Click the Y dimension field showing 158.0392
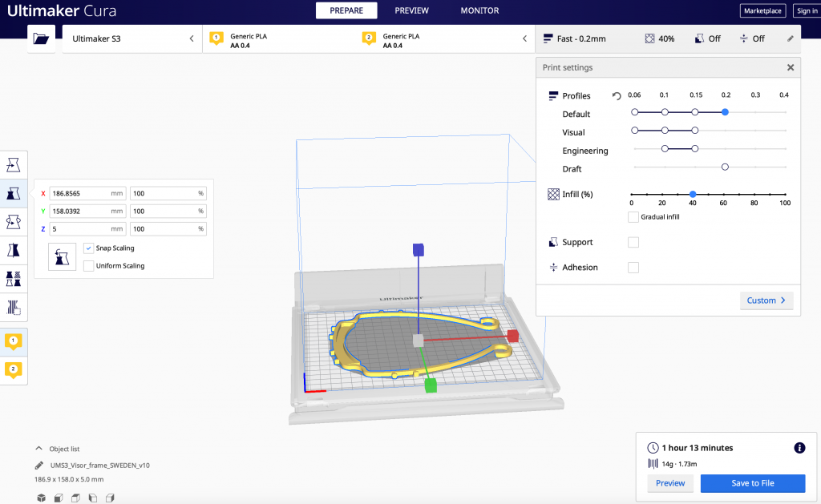The height and width of the screenshot is (504, 821). point(87,211)
